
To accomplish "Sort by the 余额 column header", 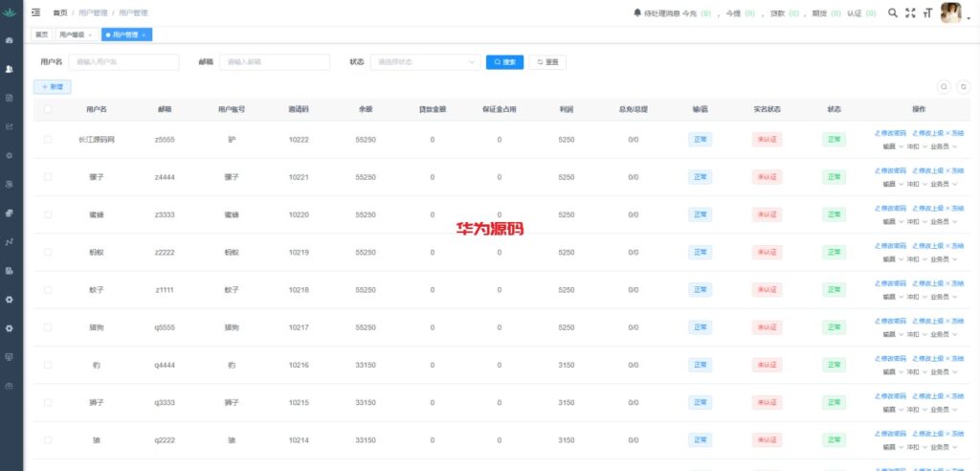I will click(366, 109).
